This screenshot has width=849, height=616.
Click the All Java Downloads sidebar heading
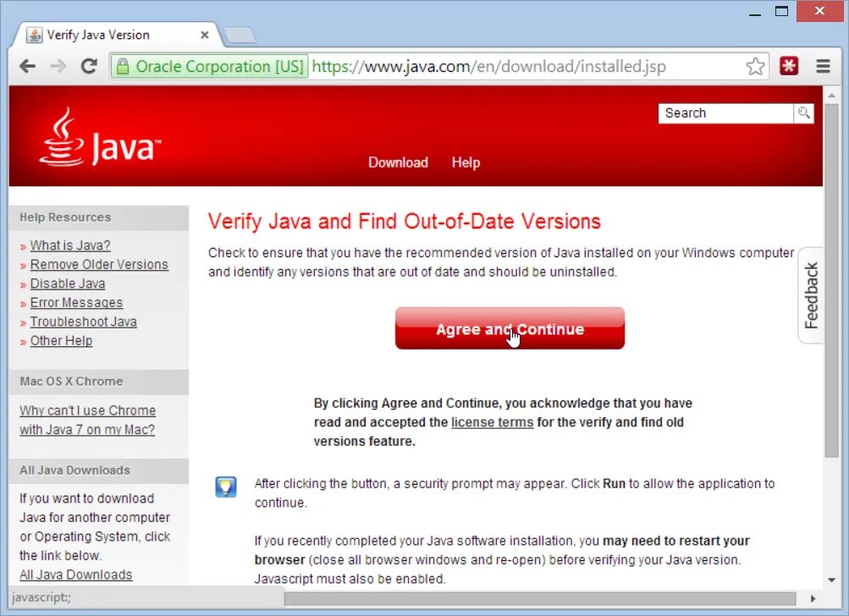(x=75, y=470)
